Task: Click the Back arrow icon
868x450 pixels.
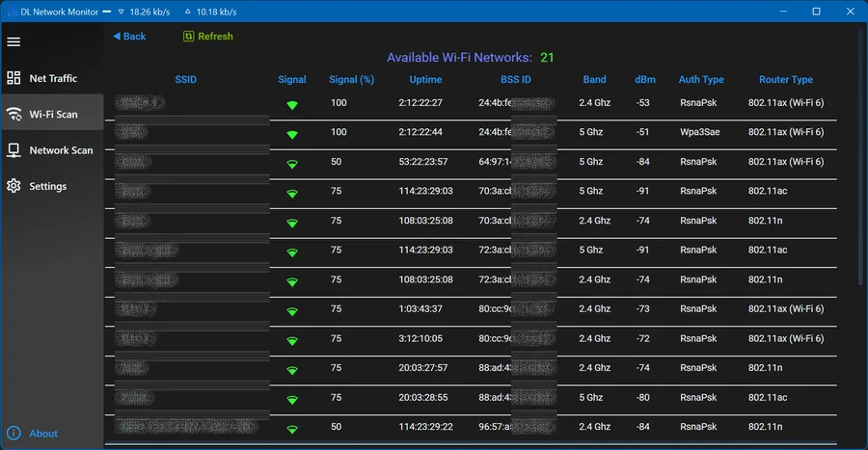Action: (x=117, y=36)
